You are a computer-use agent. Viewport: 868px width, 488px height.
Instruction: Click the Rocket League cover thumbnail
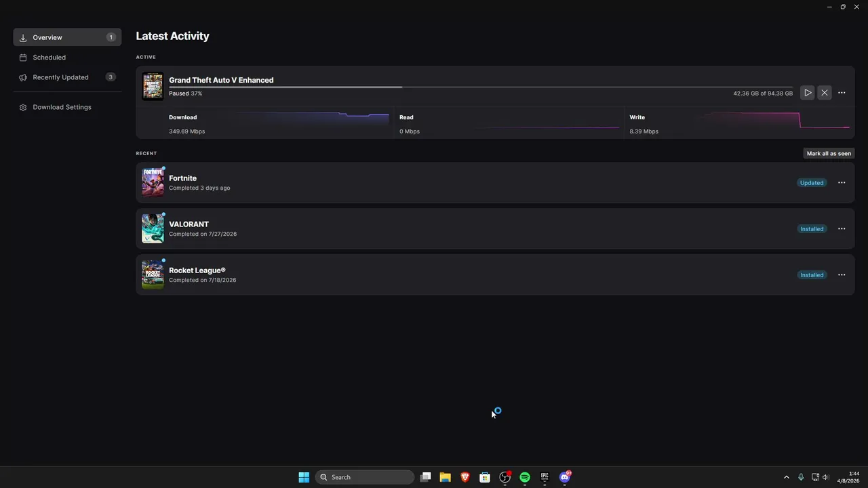[x=153, y=274]
